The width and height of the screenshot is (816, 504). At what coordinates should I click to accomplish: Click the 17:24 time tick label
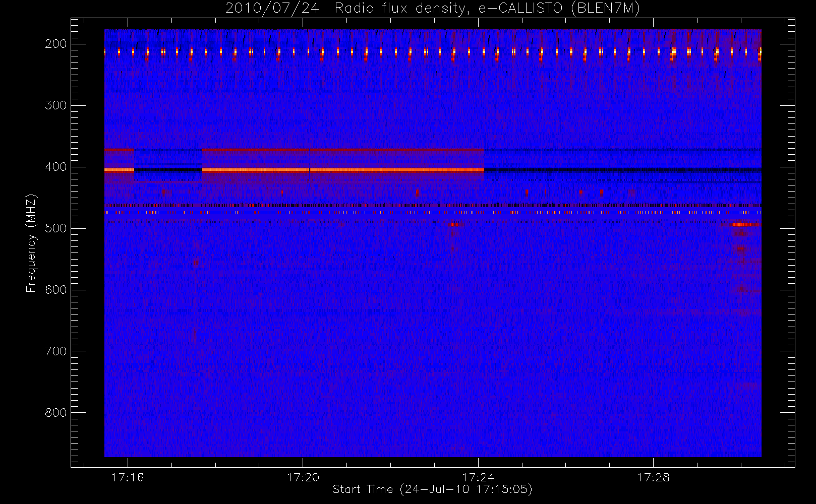478,477
